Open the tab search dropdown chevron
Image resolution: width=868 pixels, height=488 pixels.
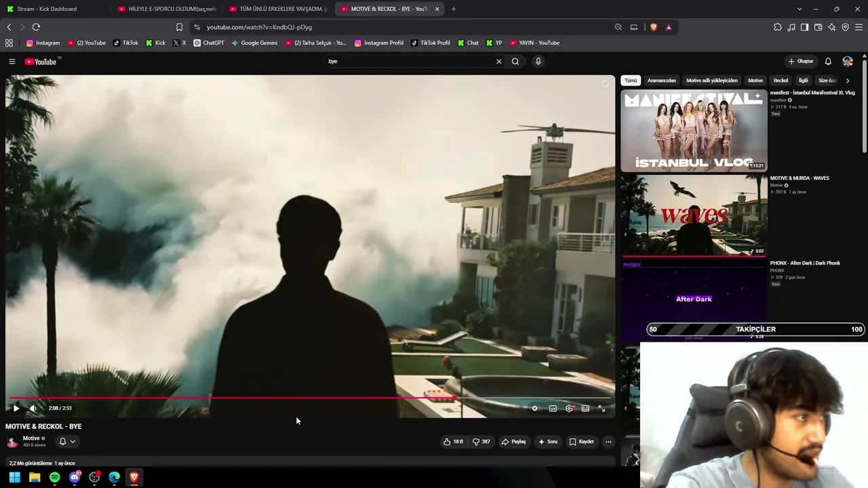pyautogui.click(x=800, y=9)
